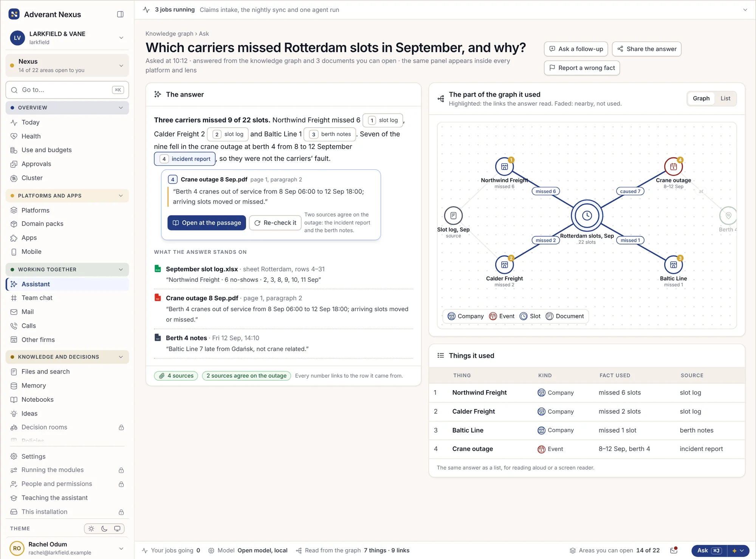Go to Domain packs

pyautogui.click(x=67, y=224)
